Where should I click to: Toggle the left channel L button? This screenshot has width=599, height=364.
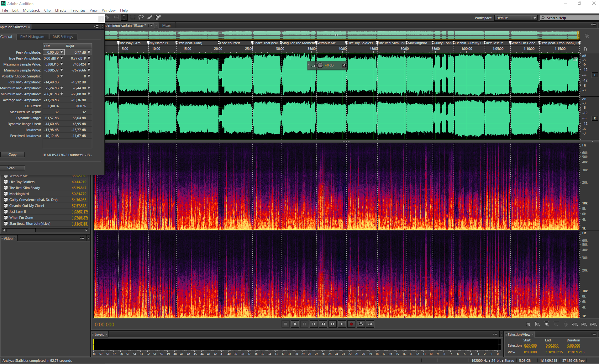(595, 75)
